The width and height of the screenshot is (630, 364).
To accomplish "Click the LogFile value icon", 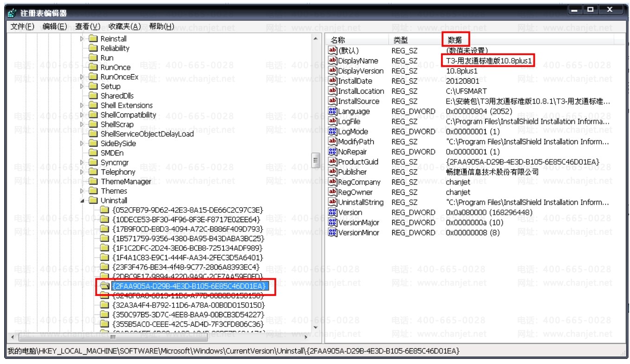I will click(x=332, y=121).
